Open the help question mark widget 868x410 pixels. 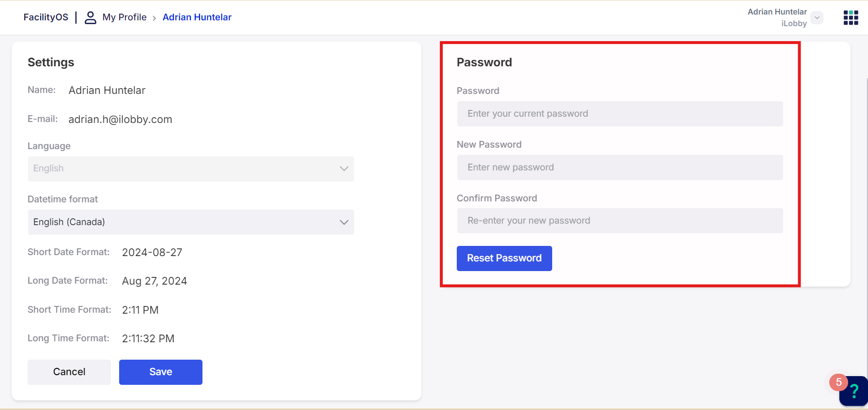tap(854, 391)
